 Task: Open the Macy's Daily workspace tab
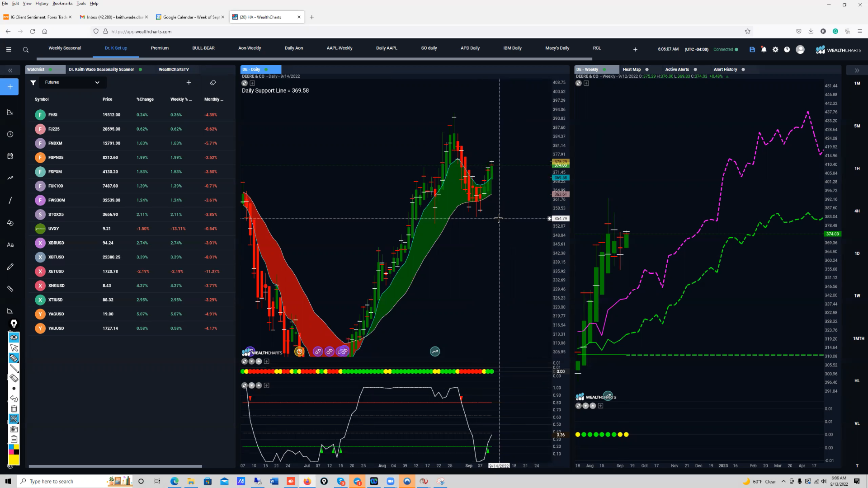pos(557,48)
